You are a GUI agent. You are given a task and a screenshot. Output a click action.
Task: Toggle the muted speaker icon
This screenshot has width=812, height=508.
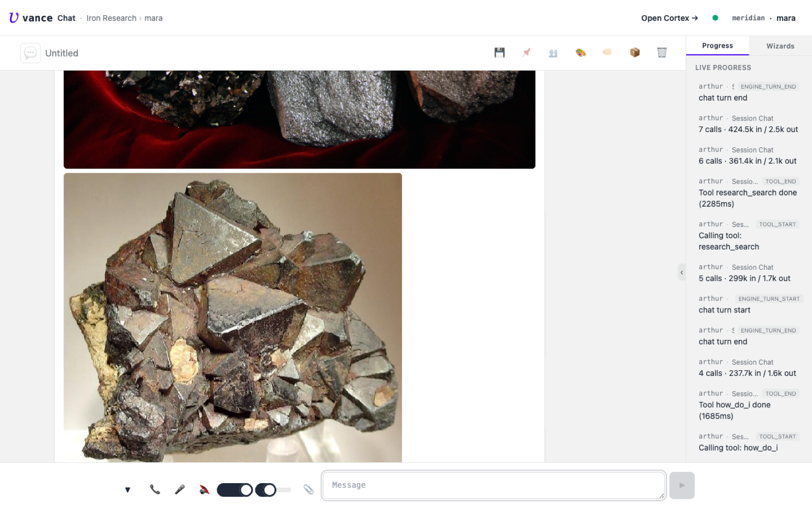(204, 489)
